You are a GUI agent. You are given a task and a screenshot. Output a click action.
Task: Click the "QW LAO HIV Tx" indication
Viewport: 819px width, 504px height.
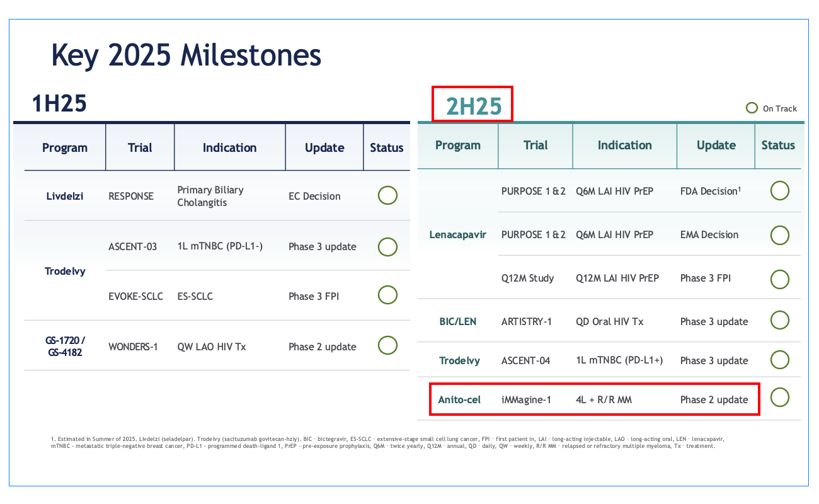coord(212,346)
